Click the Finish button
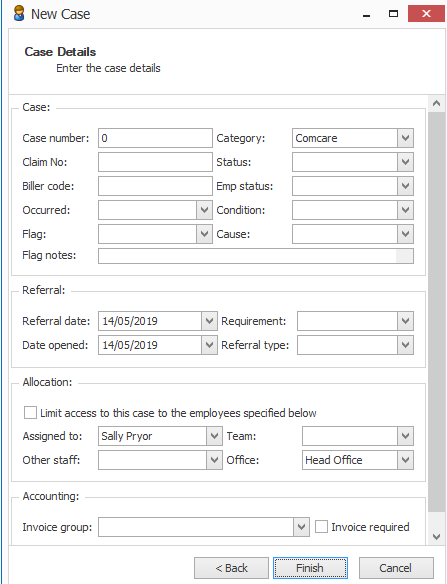The height and width of the screenshot is (584, 447). click(310, 568)
